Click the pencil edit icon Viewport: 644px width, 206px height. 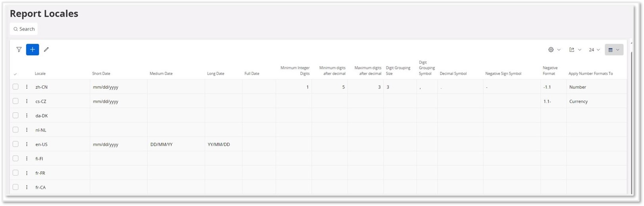coord(46,50)
